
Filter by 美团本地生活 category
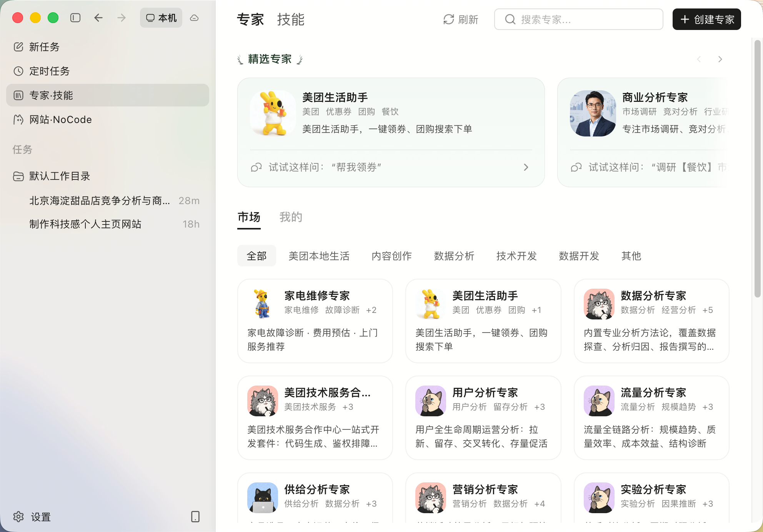(319, 256)
